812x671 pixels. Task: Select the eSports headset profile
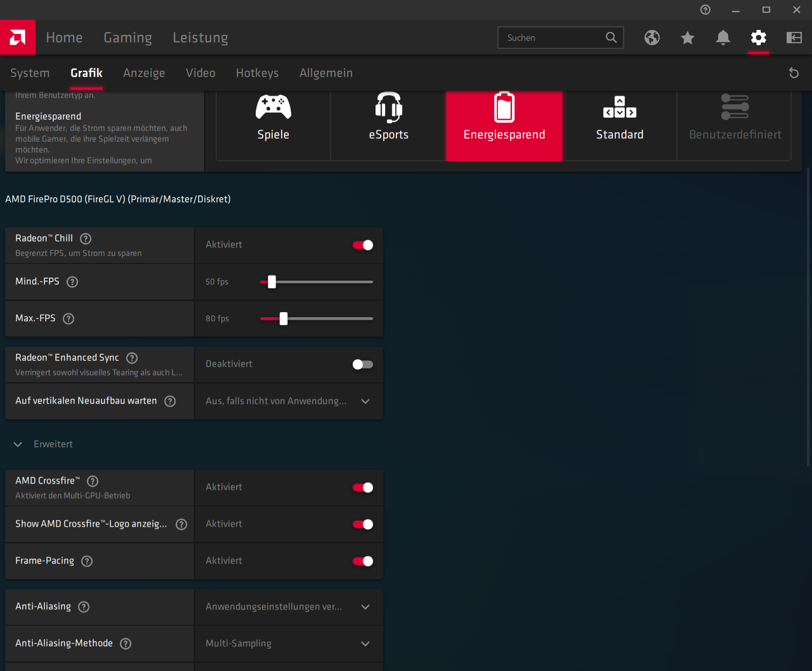pos(389,125)
